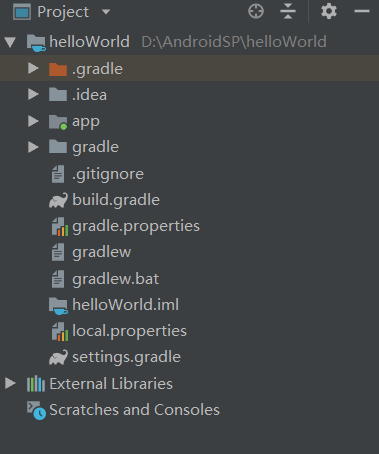This screenshot has height=454, width=379.
Task: Open the Project view dropdown
Action: [106, 12]
